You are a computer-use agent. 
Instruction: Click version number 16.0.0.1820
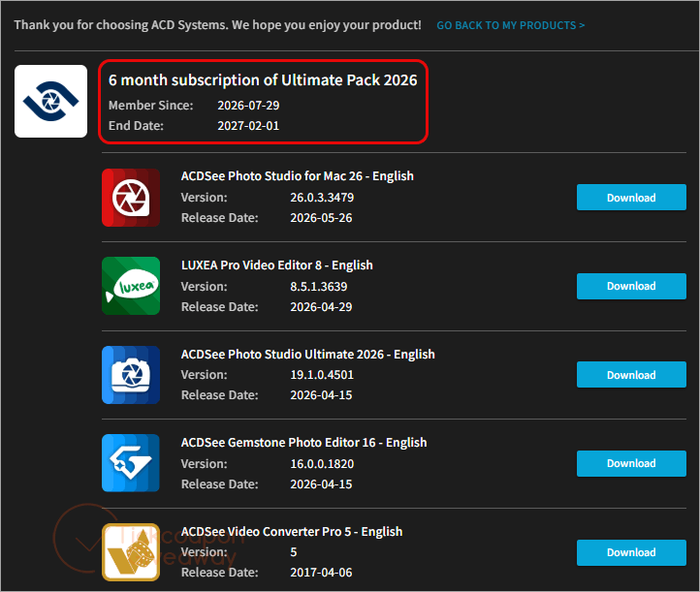322,464
